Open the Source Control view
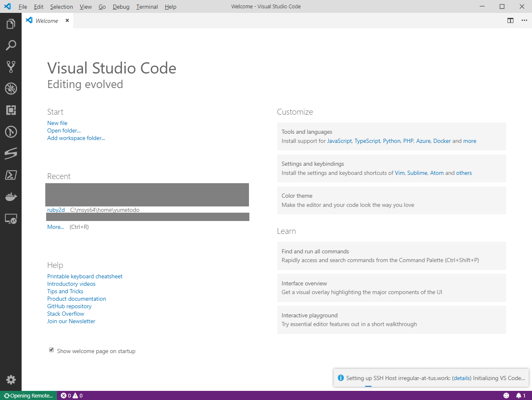532x400 pixels. coord(11,67)
